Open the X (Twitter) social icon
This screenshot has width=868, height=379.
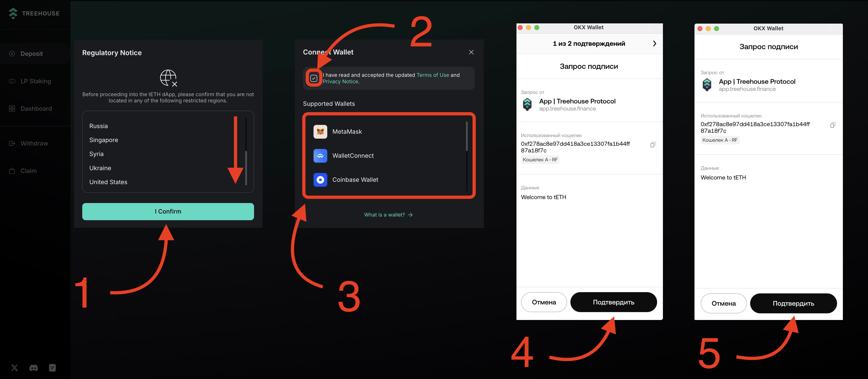point(14,368)
